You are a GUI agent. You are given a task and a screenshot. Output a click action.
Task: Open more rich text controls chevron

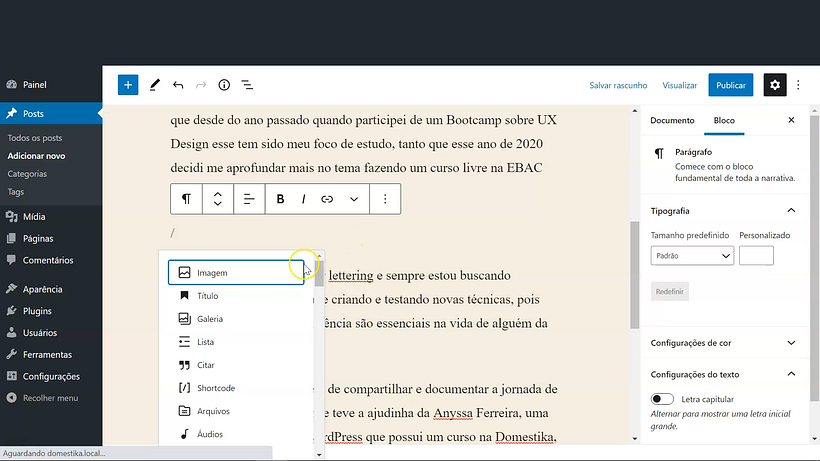[x=354, y=199]
